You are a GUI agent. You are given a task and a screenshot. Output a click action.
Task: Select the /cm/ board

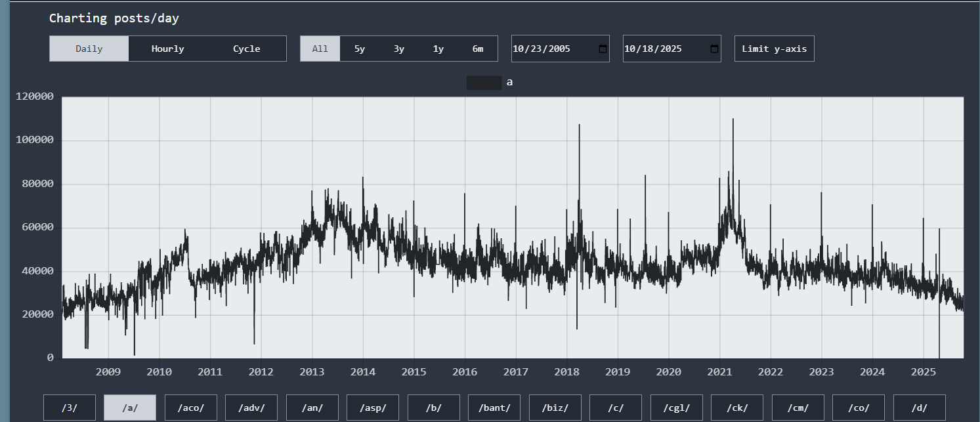(x=798, y=408)
